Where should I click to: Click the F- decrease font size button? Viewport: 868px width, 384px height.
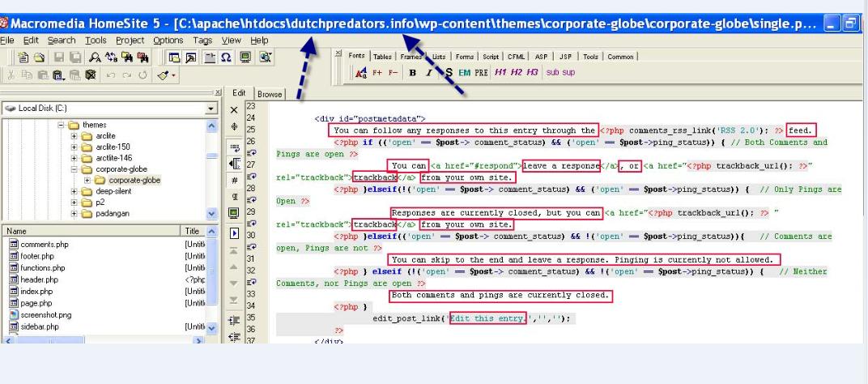tap(393, 73)
